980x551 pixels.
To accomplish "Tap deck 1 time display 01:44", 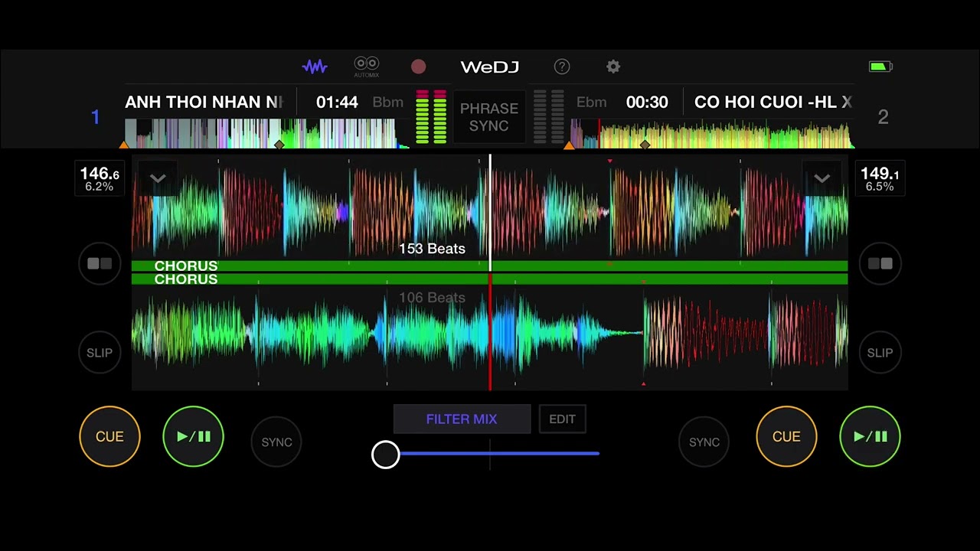I will (x=337, y=102).
